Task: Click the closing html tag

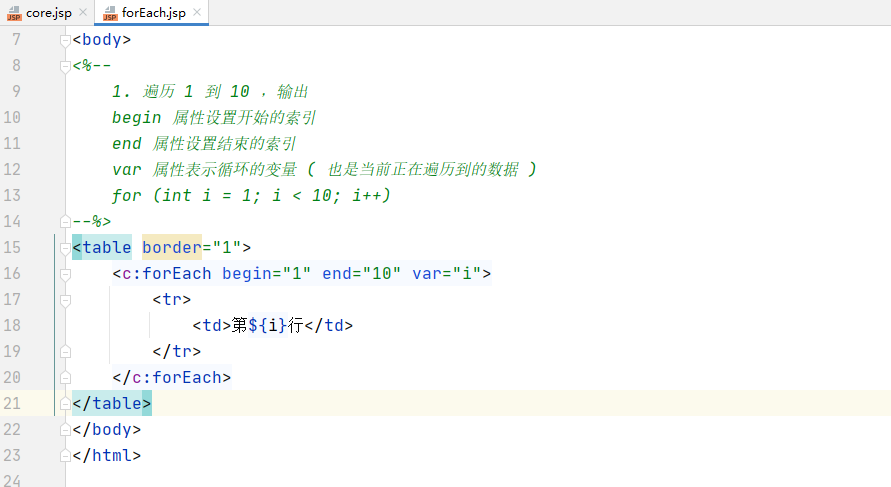Action: tap(107, 456)
